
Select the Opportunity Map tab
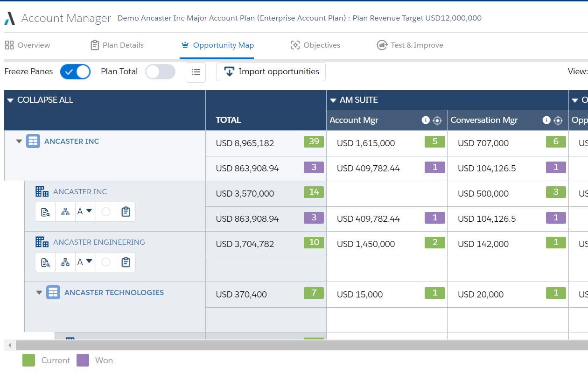pos(217,45)
